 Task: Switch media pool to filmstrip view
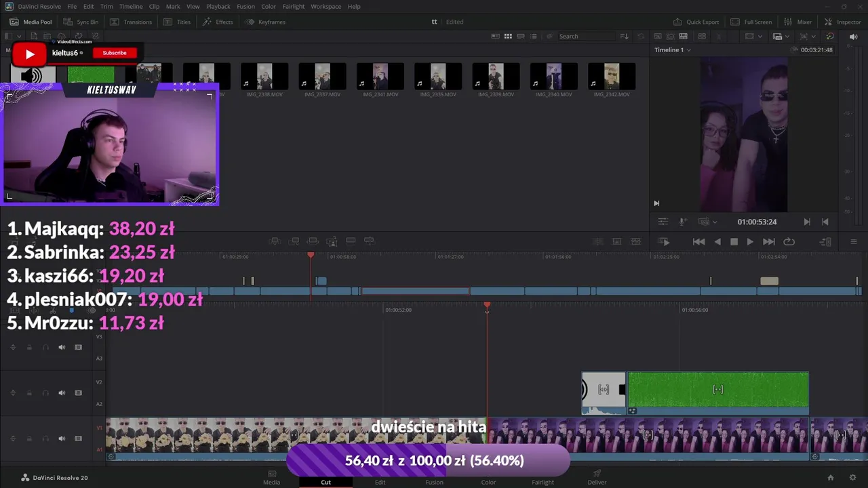click(521, 36)
